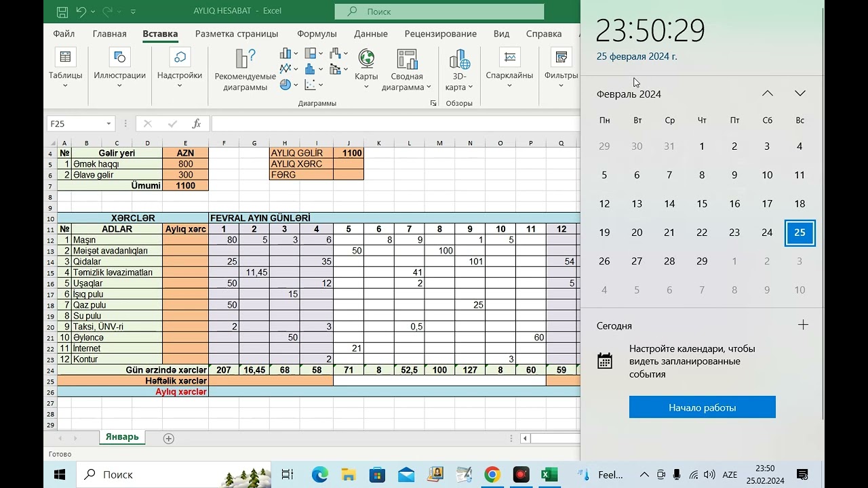The image size is (868, 488).
Task: Switch to the Разметка страницы tab
Action: tap(237, 33)
